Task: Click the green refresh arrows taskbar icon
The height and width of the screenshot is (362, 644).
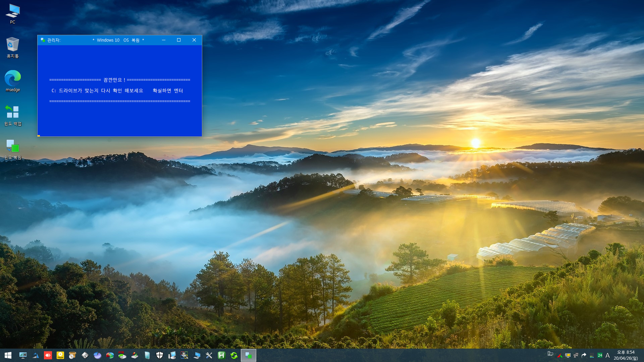Action: [x=234, y=355]
